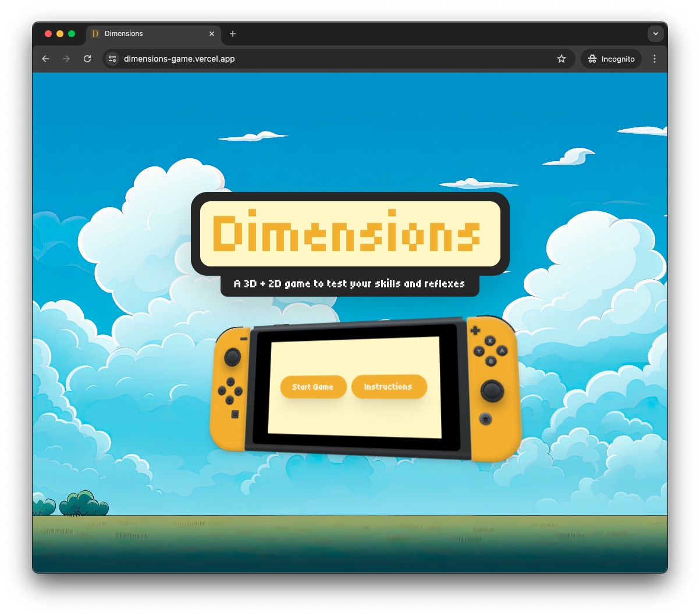Viewport: 700px width, 616px height.
Task: Click the left Joy-Con analog stick
Action: pos(232,357)
